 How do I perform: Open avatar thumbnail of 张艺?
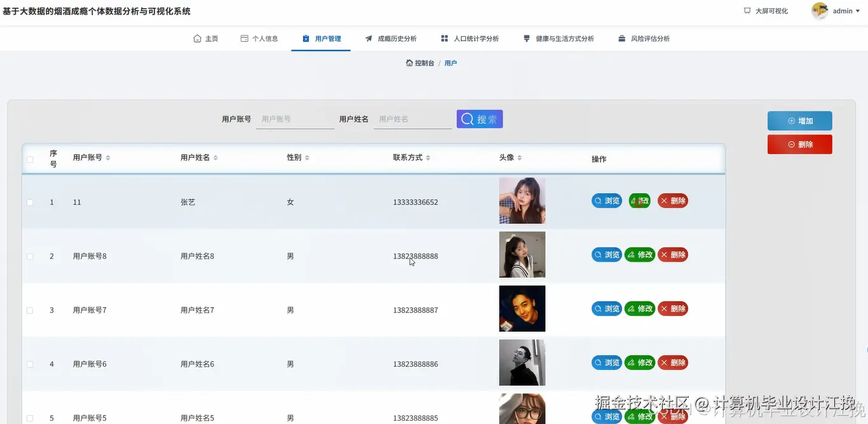coord(522,201)
